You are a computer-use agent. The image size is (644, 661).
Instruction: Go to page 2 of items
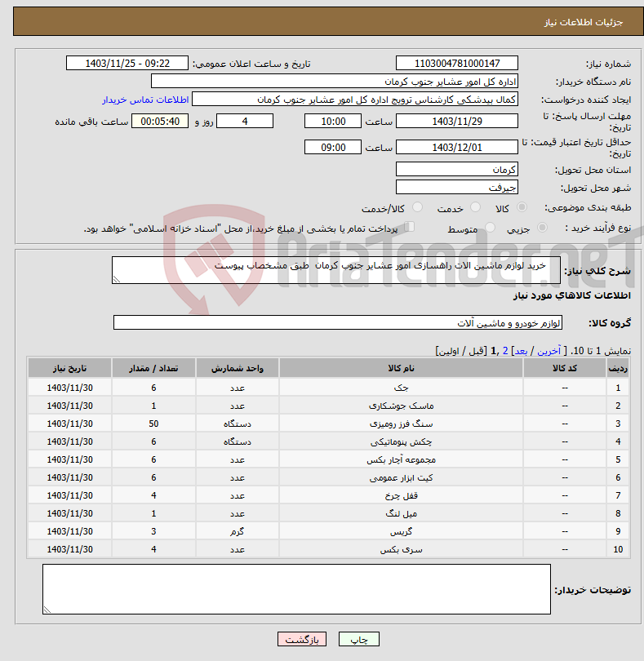point(505,351)
